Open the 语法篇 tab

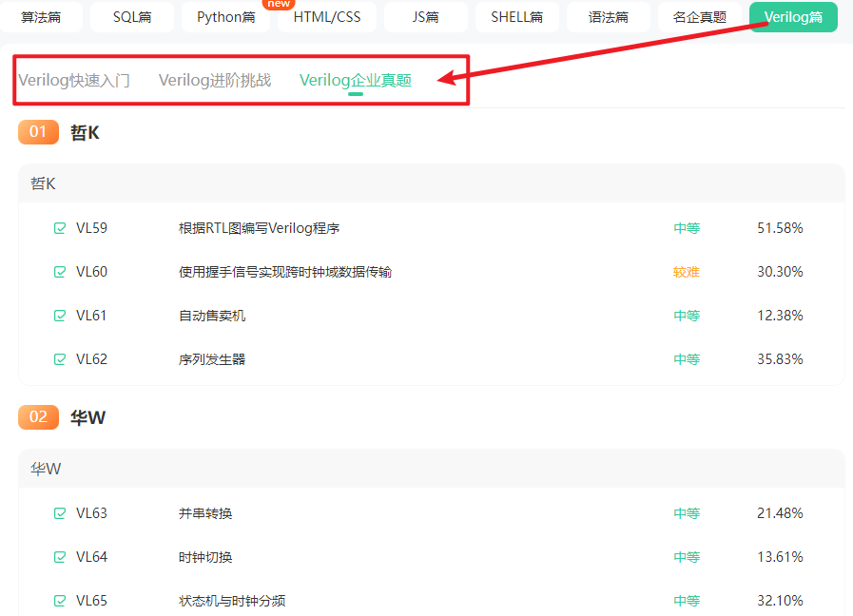(x=609, y=17)
